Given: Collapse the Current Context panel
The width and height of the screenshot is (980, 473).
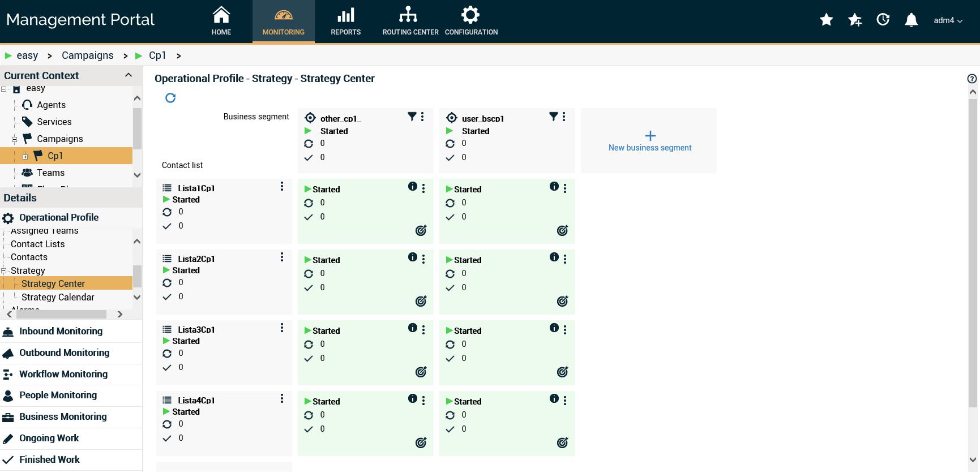Looking at the screenshot, I should point(129,75).
